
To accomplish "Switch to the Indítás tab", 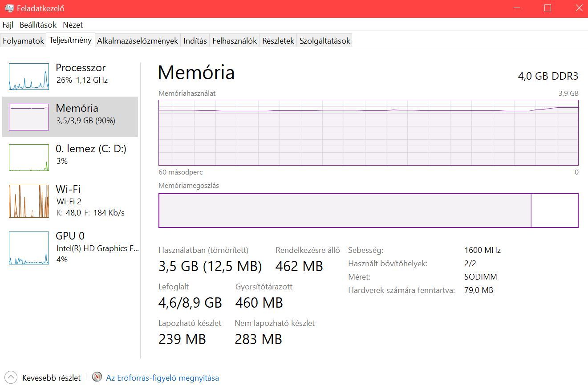I will [x=195, y=41].
